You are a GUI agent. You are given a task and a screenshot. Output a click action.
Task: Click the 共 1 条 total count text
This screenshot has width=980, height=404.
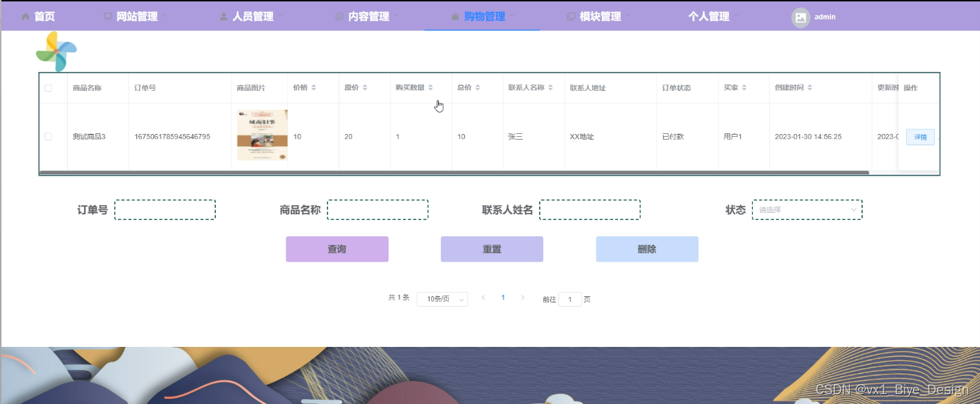[x=399, y=298]
